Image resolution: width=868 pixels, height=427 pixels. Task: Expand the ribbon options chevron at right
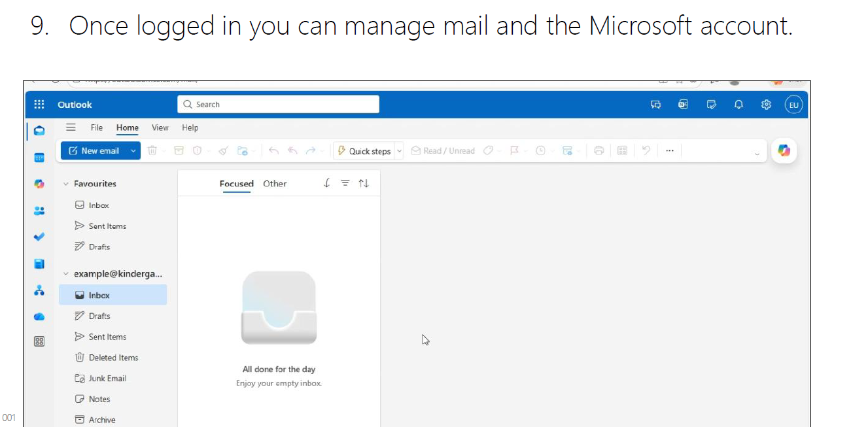[757, 154]
